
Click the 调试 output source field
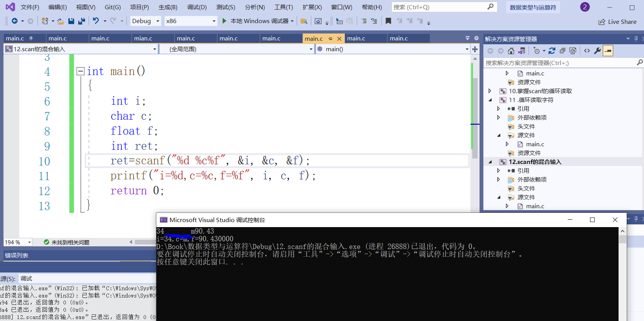88,278
